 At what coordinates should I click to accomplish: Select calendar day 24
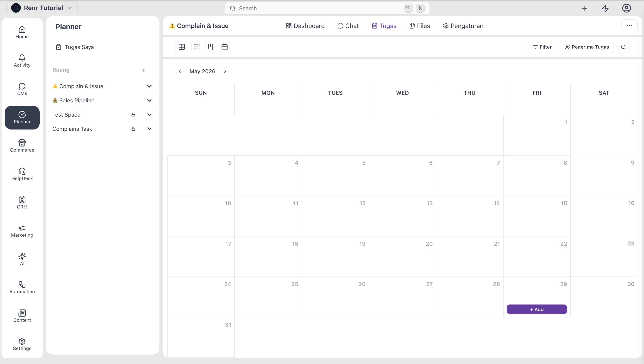tap(201, 297)
